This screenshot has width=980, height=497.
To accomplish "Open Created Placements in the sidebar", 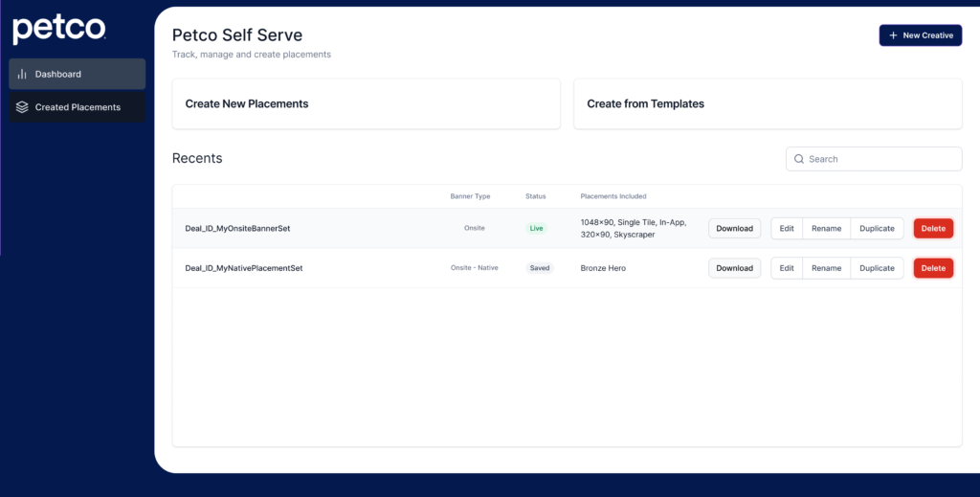I will 78,107.
